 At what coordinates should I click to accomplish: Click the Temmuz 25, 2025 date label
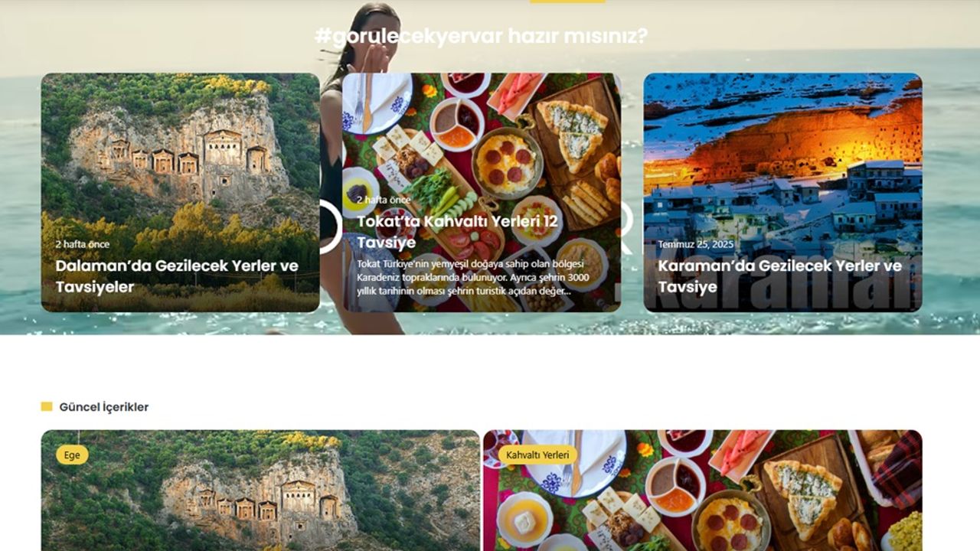(x=696, y=244)
